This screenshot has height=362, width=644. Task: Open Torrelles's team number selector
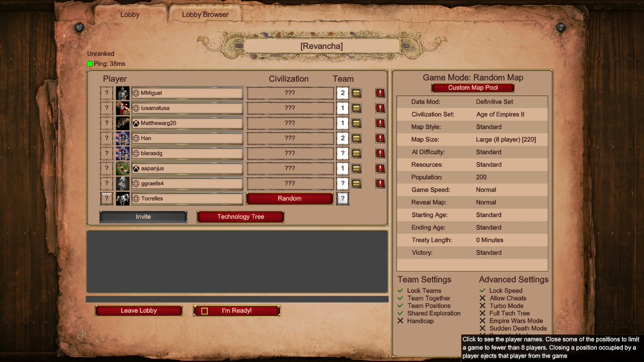pos(343,198)
